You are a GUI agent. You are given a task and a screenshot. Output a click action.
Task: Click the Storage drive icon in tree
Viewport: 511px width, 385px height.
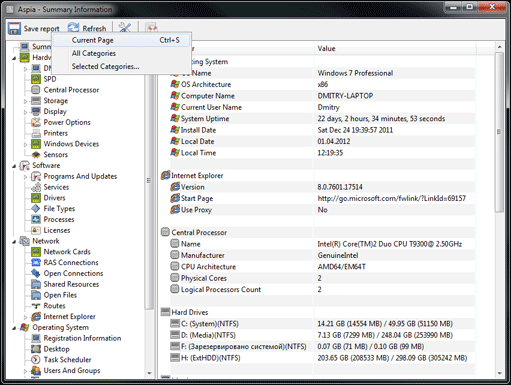[36, 101]
